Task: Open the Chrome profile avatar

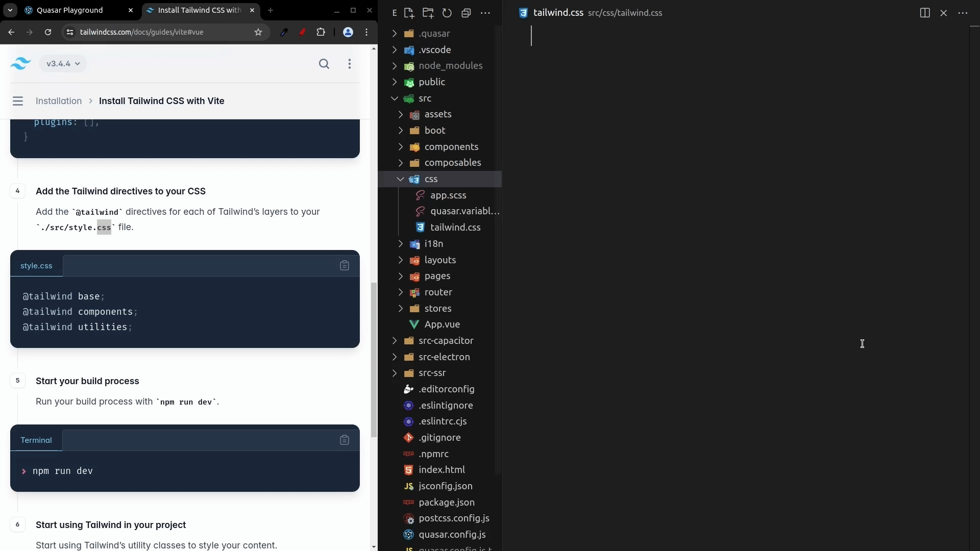Action: pyautogui.click(x=348, y=32)
